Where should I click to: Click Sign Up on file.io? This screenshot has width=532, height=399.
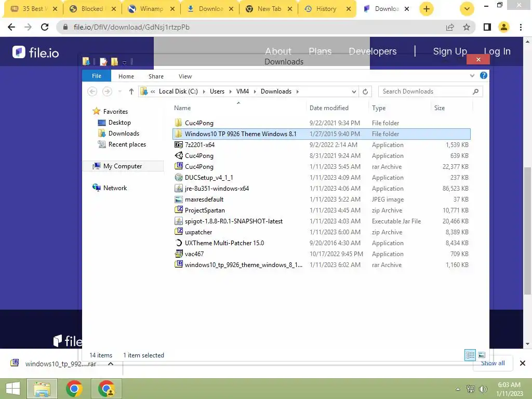[450, 51]
